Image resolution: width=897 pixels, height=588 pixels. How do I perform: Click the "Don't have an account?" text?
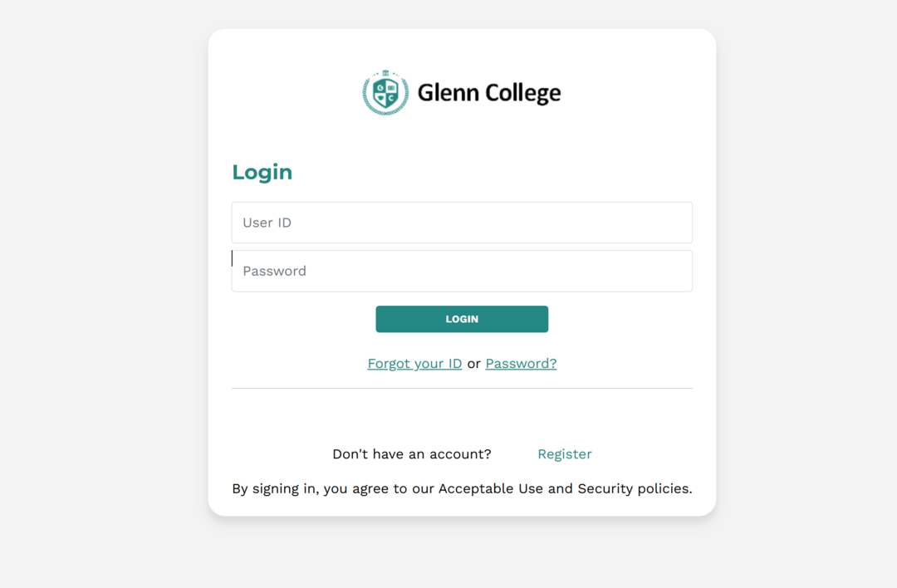412,454
